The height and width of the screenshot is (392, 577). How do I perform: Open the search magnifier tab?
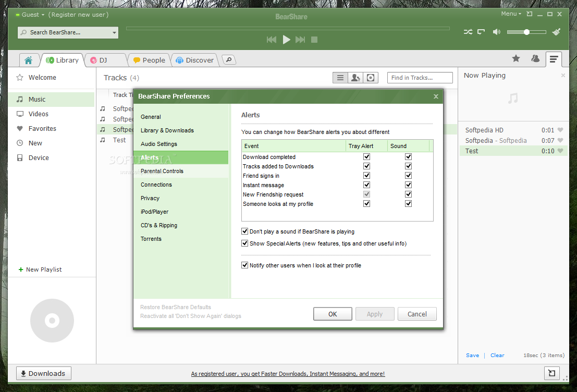click(229, 59)
